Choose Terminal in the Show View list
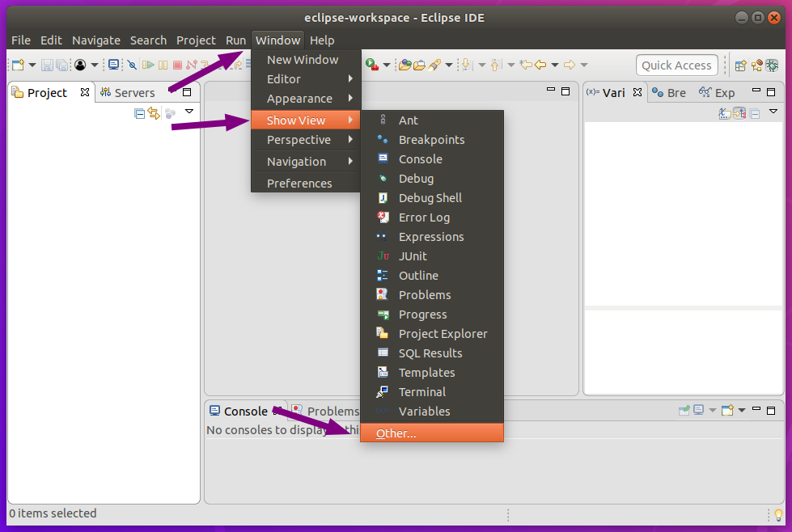The image size is (792, 532). (x=432, y=391)
